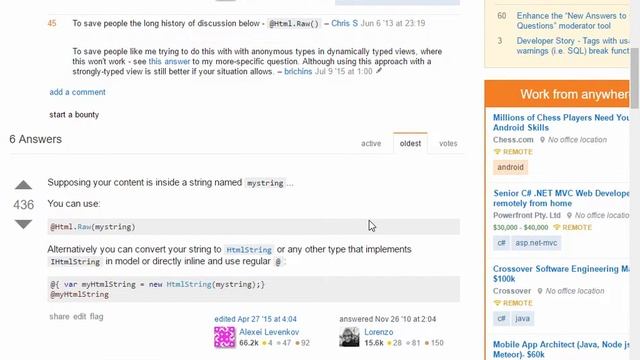
Task: Follow the 'this answer' link in comment
Action: click(x=169, y=61)
